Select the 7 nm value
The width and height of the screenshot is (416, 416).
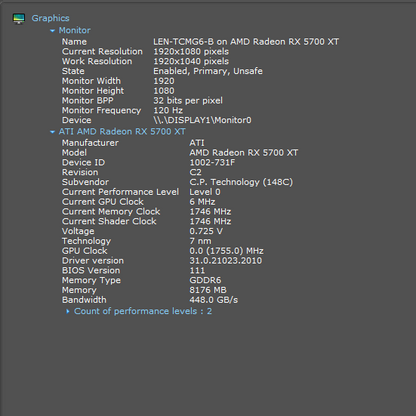(200, 241)
